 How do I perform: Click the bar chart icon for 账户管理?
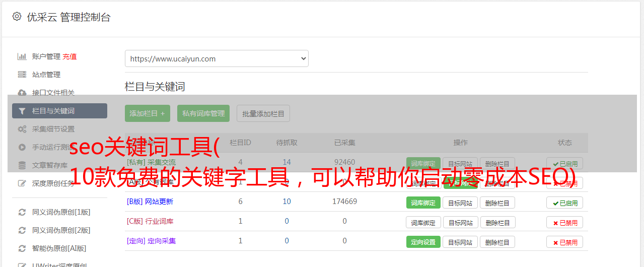(22, 56)
